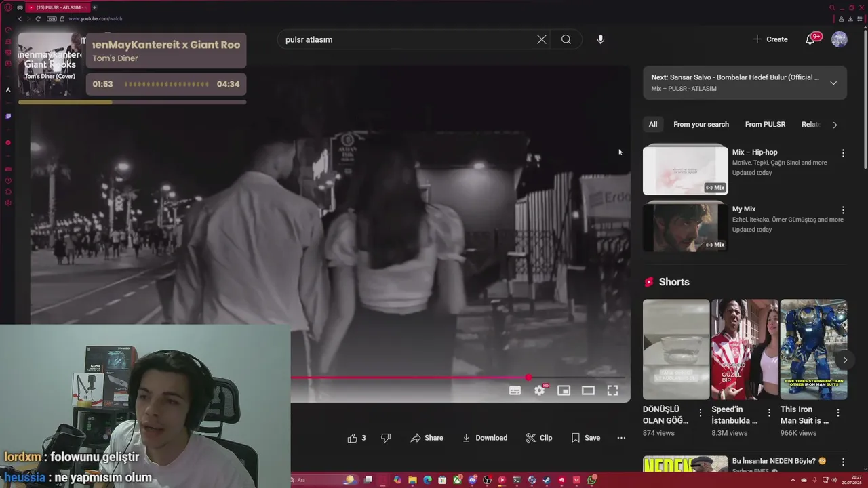Click the Clip button
The height and width of the screenshot is (488, 868).
pyautogui.click(x=539, y=438)
